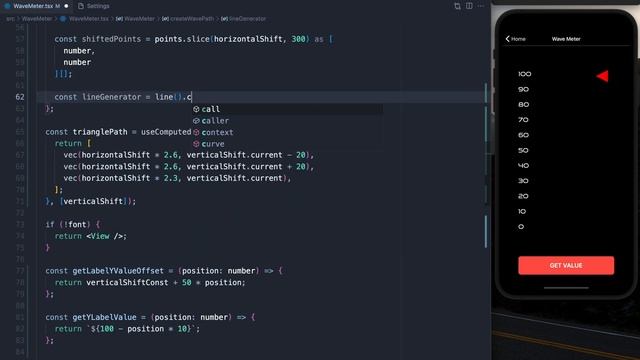This screenshot has width=640, height=360.
Task: Choose 'curve' suggestion in autocomplete
Action: click(288, 144)
